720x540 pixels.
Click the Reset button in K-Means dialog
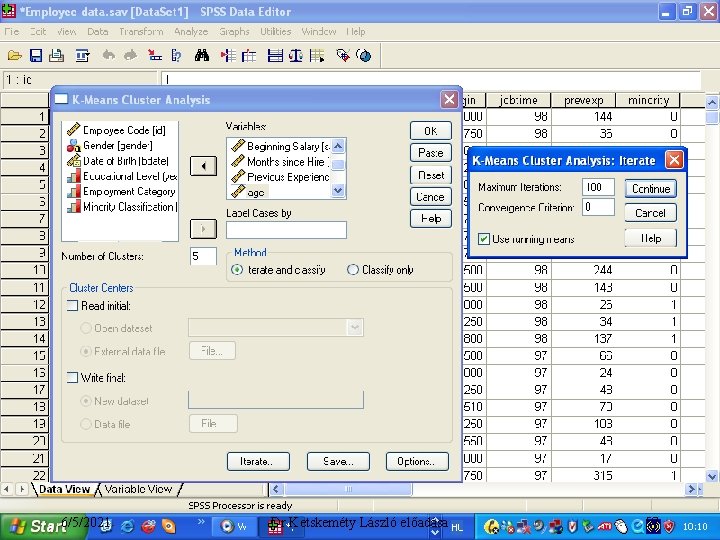431,175
